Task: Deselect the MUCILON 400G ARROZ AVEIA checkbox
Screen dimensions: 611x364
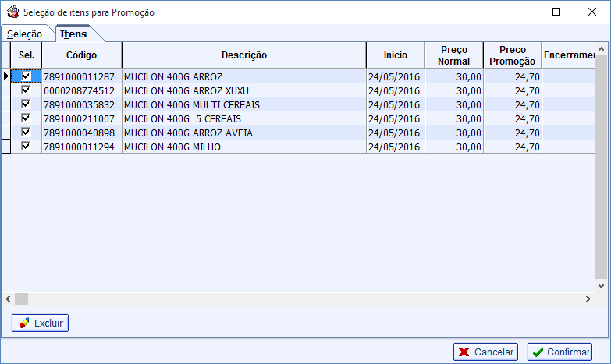Action: pyautogui.click(x=26, y=133)
